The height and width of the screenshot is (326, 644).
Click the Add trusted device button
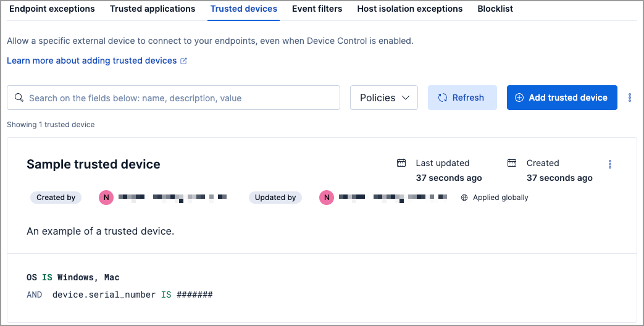(x=562, y=98)
